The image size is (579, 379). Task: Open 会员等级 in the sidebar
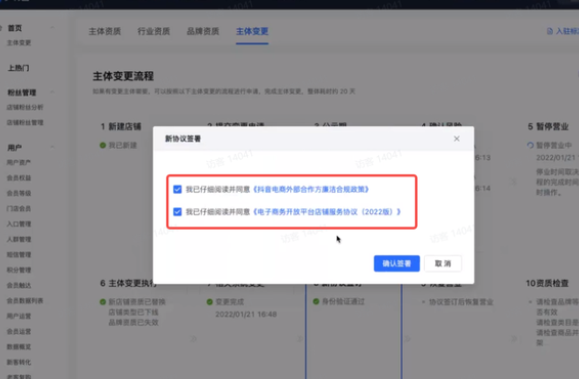tap(19, 193)
